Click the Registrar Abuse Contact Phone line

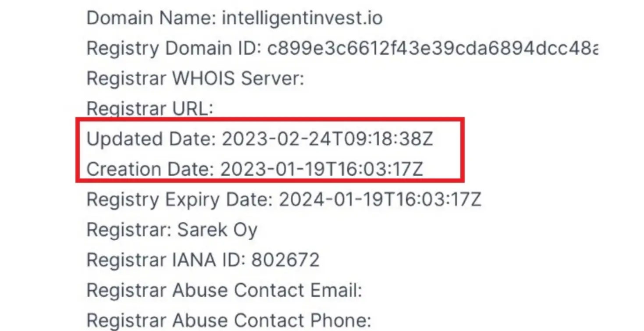click(x=229, y=320)
